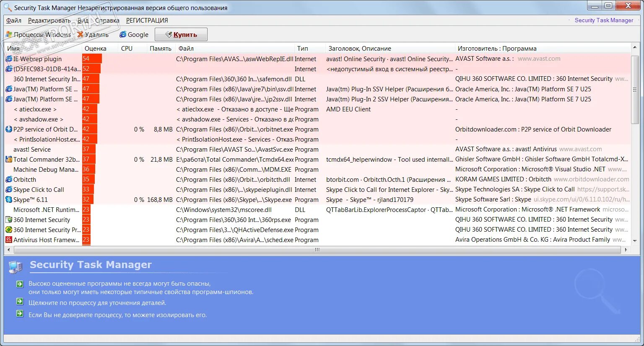Open the Вид menu
This screenshot has height=346, width=644.
point(83,21)
